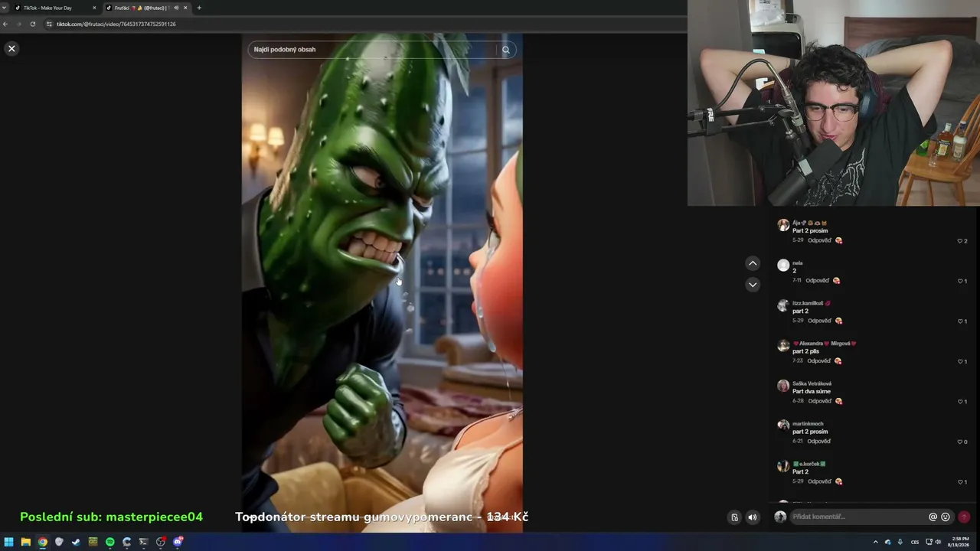Reply to Alexandra Mirgová via Odpověď
This screenshot has width=980, height=551.
pyautogui.click(x=819, y=360)
